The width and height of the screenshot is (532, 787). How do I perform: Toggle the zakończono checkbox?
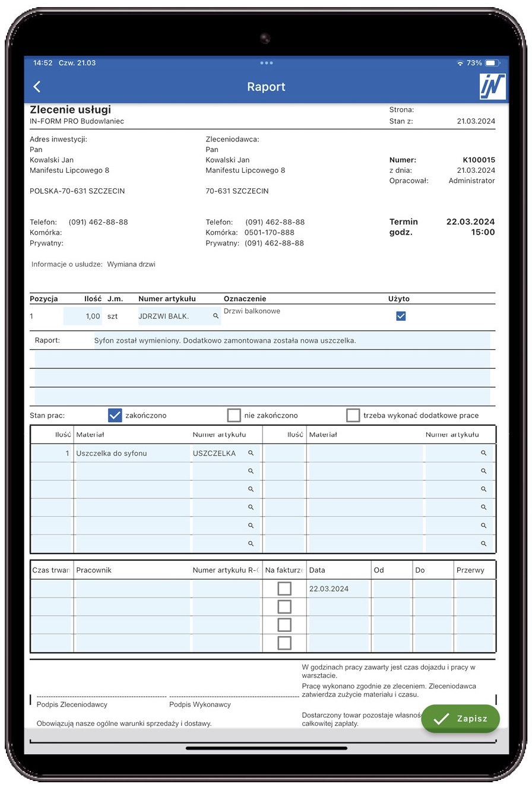[115, 415]
